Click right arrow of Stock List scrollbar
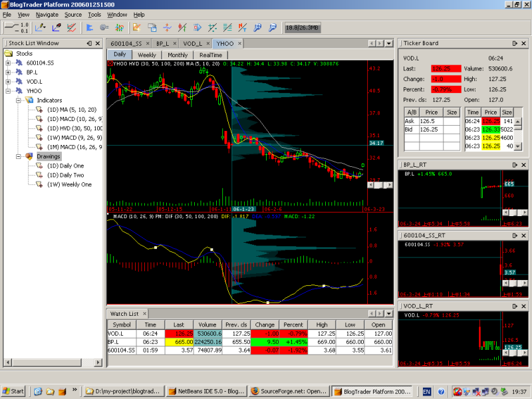The width and height of the screenshot is (532, 399). [98, 362]
